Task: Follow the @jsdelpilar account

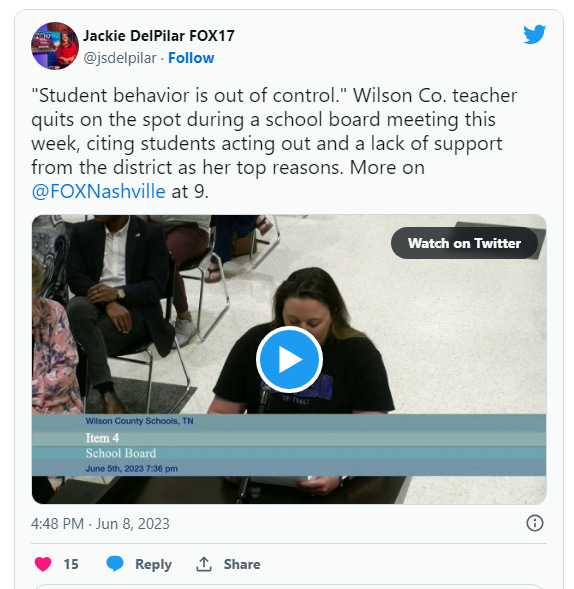Action: (x=191, y=58)
